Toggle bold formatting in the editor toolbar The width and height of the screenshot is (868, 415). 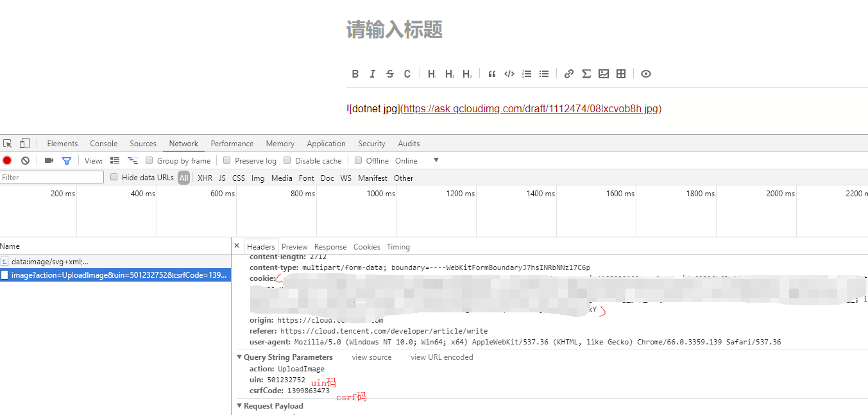point(355,74)
